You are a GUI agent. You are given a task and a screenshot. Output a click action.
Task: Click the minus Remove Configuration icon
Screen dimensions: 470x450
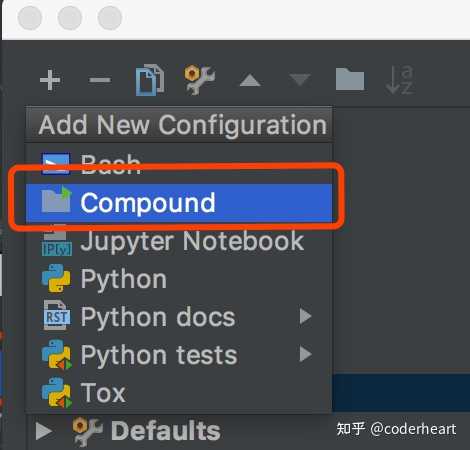point(100,80)
